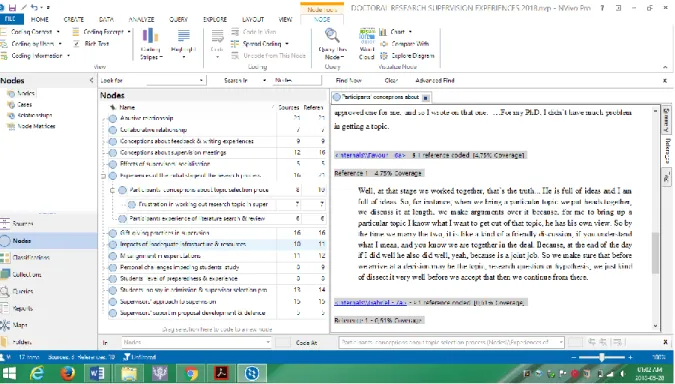This screenshot has width=675, height=384.
Task: Open Coding Context dropdown arrow
Action: pos(58,32)
